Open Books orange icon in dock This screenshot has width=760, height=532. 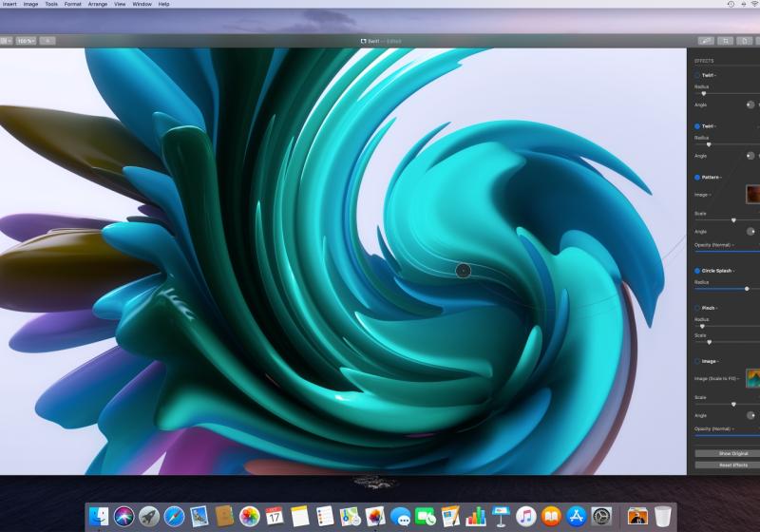pyautogui.click(x=551, y=517)
